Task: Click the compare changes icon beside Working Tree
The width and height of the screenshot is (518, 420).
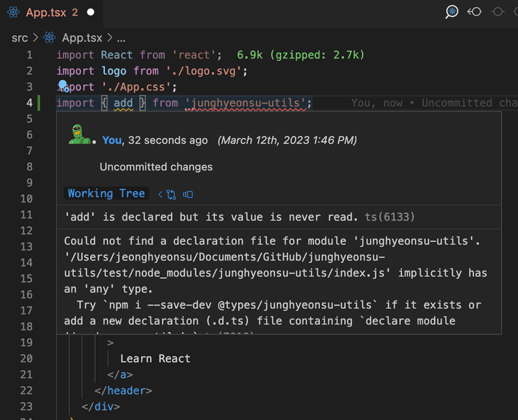Action: click(x=171, y=195)
